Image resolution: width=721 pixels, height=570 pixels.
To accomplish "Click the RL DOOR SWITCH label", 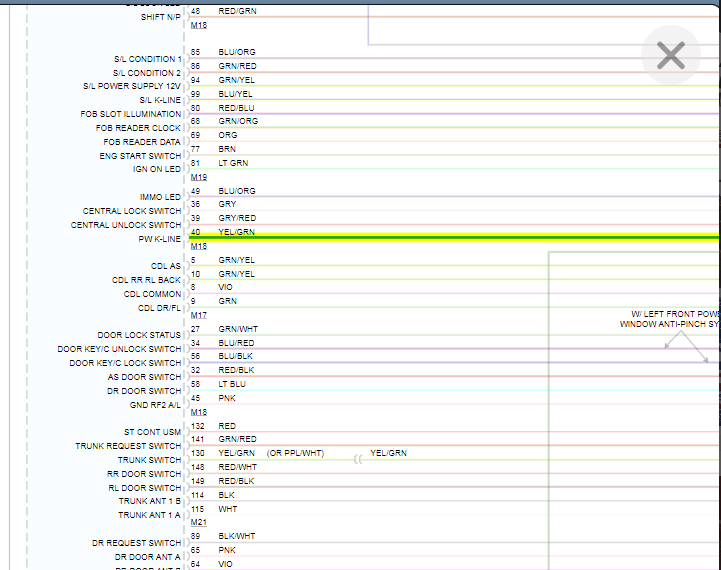I will 144,488.
